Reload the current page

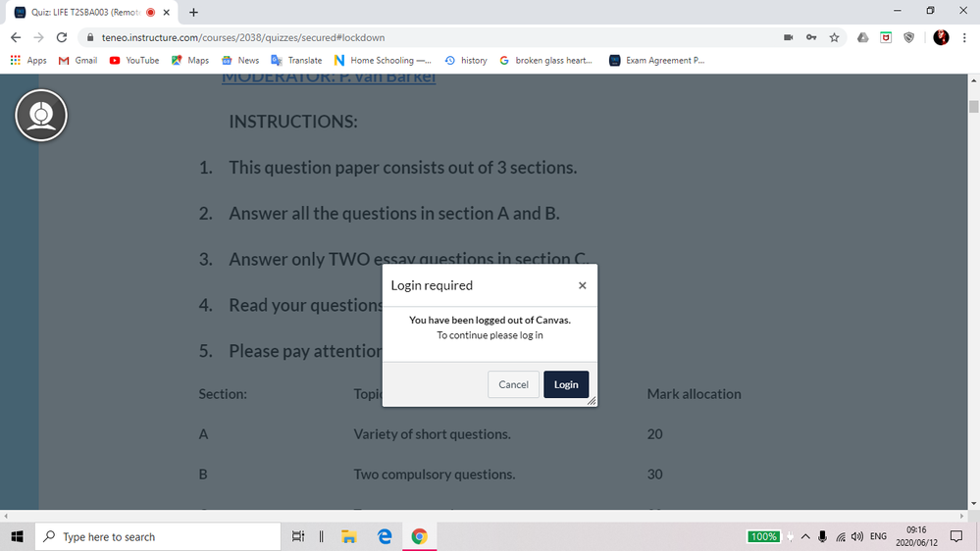click(x=62, y=37)
